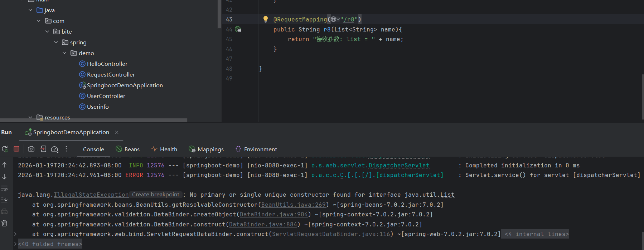Screen dimensions: 644x250
Task: Collapse the resources folder
Action: tap(30, 117)
